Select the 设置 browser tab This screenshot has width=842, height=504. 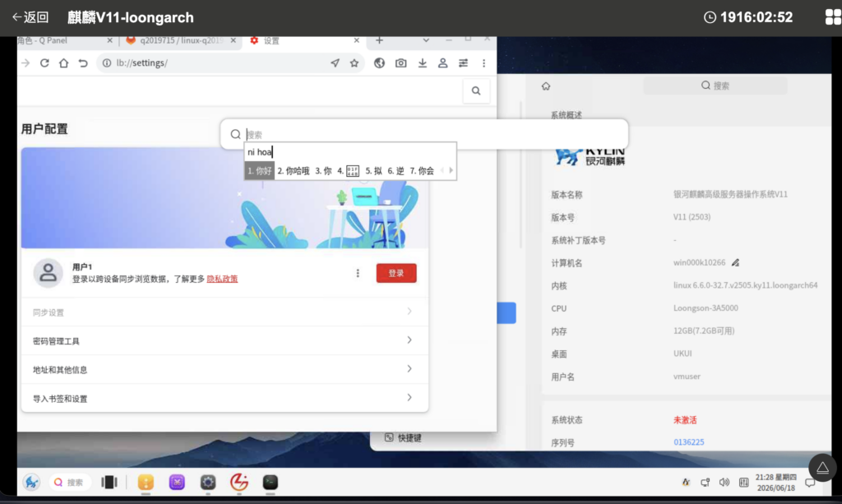[x=271, y=40]
